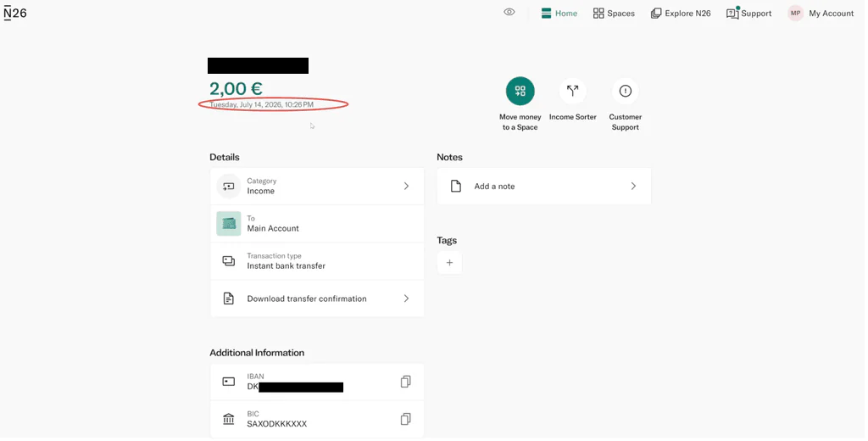Click the Transaction type card icon
The height and width of the screenshot is (441, 868).
[229, 261]
